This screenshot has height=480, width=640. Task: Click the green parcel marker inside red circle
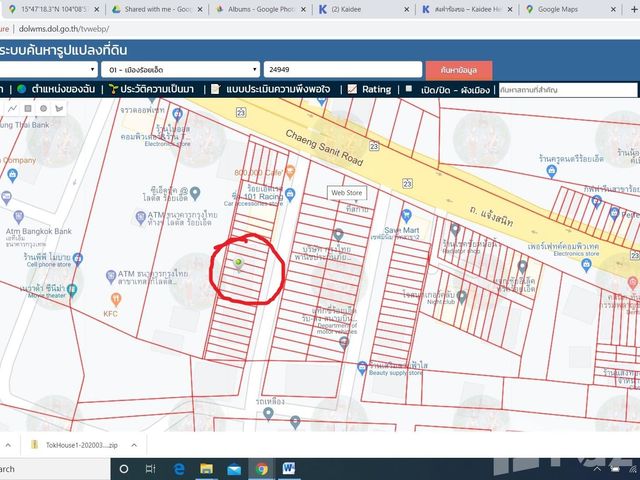coord(238,264)
